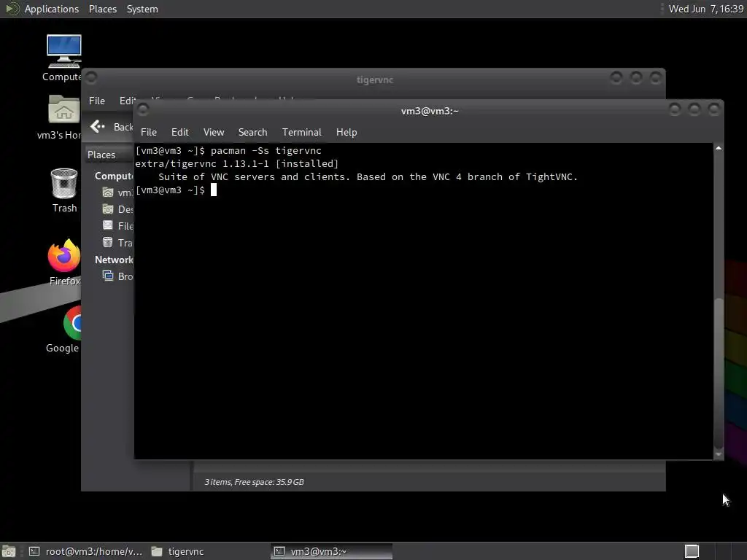Open the Edit menu of the tigervnc window
The image size is (747, 560).
click(x=127, y=101)
